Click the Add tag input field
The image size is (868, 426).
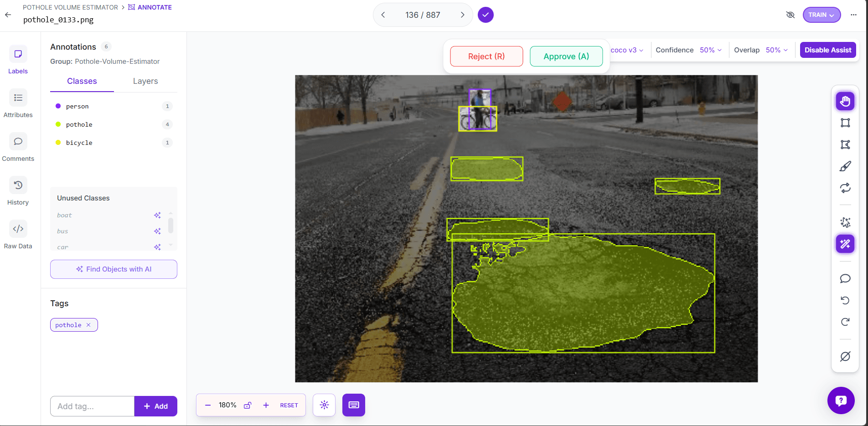(x=92, y=406)
